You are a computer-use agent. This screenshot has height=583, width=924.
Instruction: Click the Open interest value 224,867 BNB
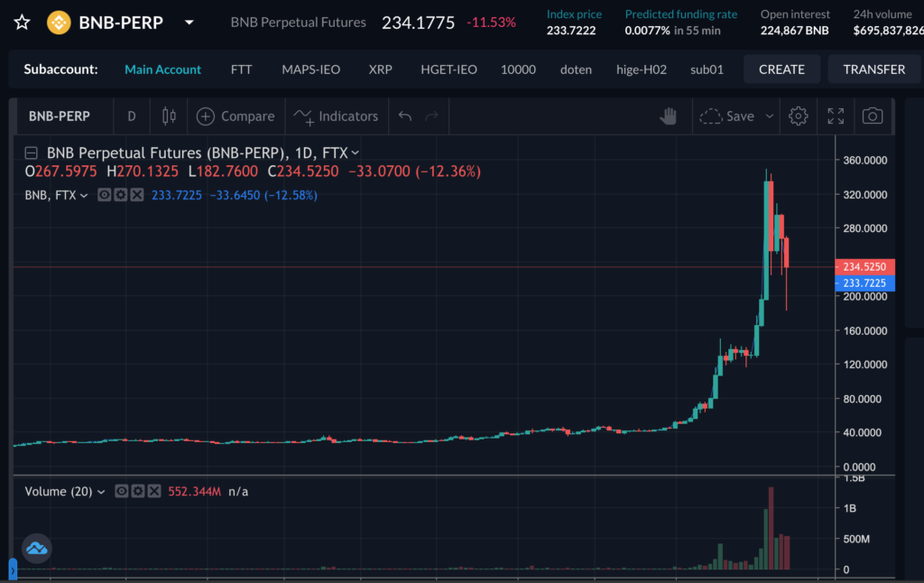(x=794, y=31)
